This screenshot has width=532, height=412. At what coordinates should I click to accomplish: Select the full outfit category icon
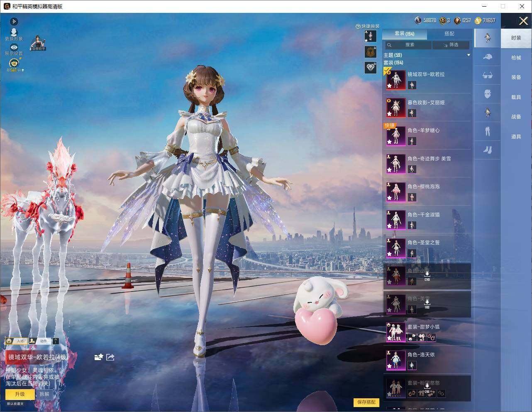coord(488,37)
